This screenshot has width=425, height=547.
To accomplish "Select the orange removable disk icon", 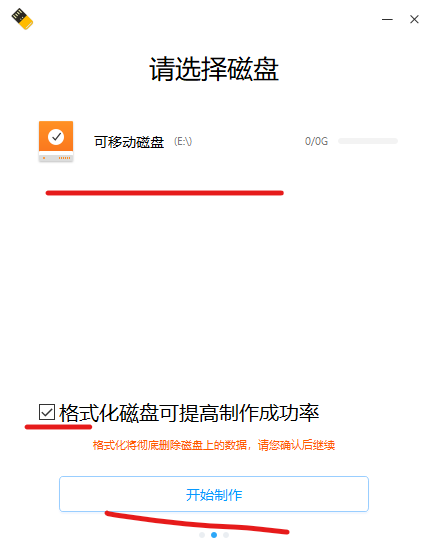I will tap(56, 141).
